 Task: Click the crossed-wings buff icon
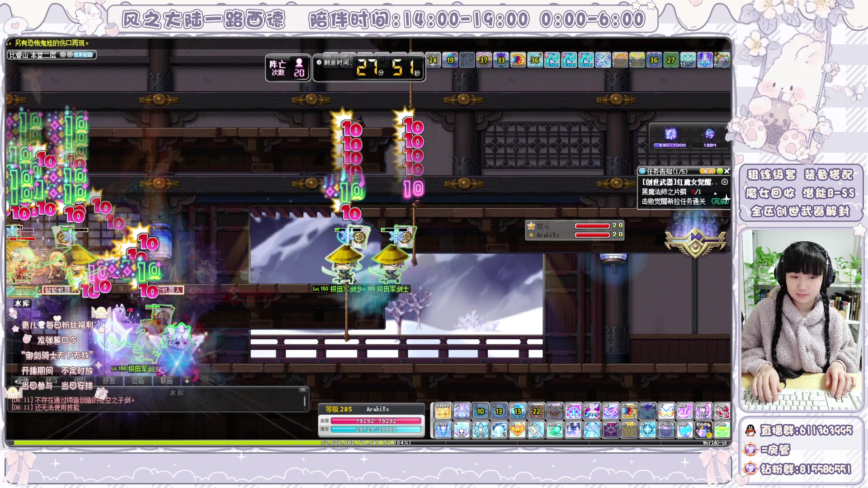(603, 60)
